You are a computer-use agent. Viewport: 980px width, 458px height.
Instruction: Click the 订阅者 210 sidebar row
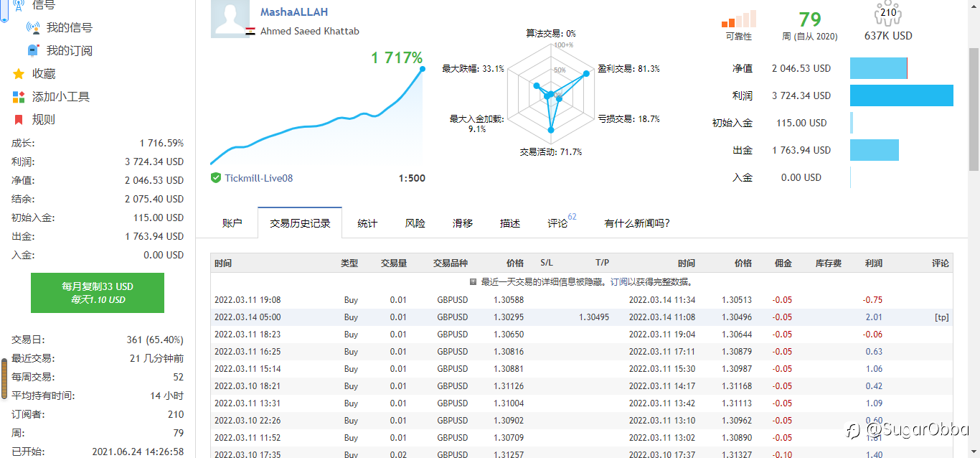pyautogui.click(x=98, y=414)
